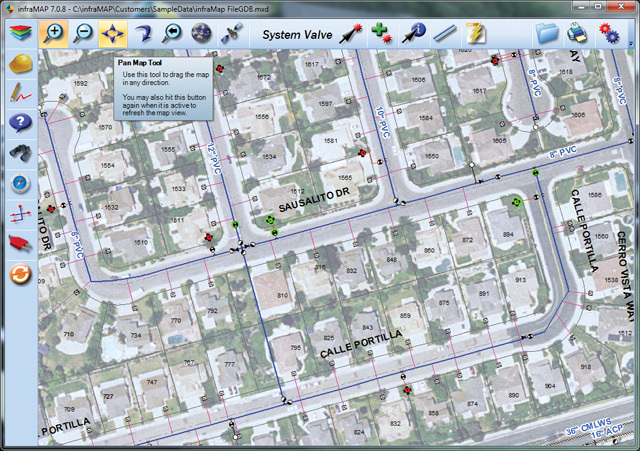The image size is (640, 451).
Task: Open settings with the red gears icon
Action: (609, 33)
